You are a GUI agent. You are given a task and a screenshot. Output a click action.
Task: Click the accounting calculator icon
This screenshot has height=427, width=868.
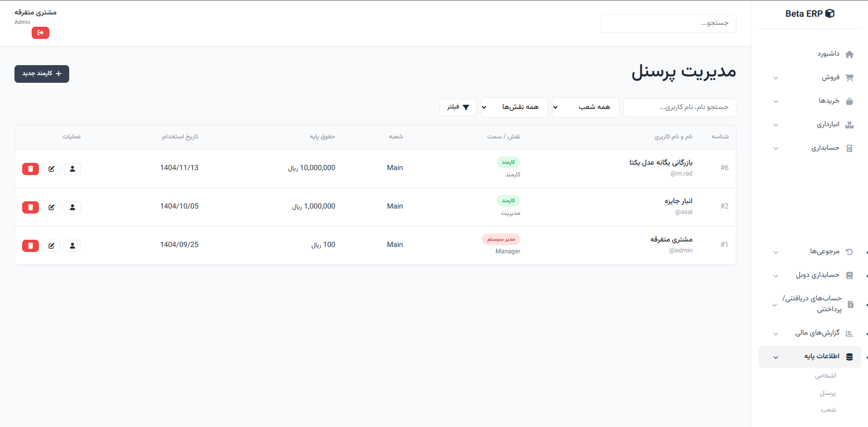(849, 148)
